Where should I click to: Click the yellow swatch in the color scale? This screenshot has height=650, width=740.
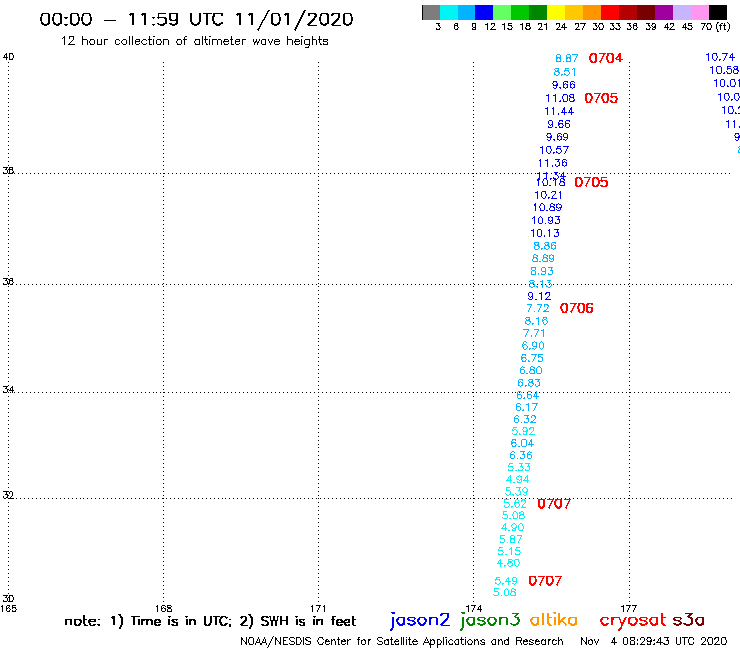[556, 12]
